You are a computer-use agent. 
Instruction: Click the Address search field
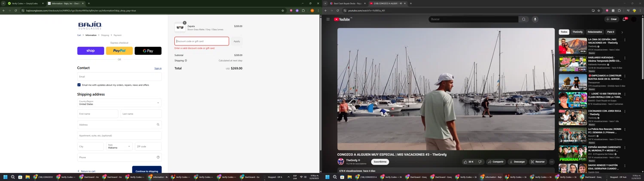(119, 124)
